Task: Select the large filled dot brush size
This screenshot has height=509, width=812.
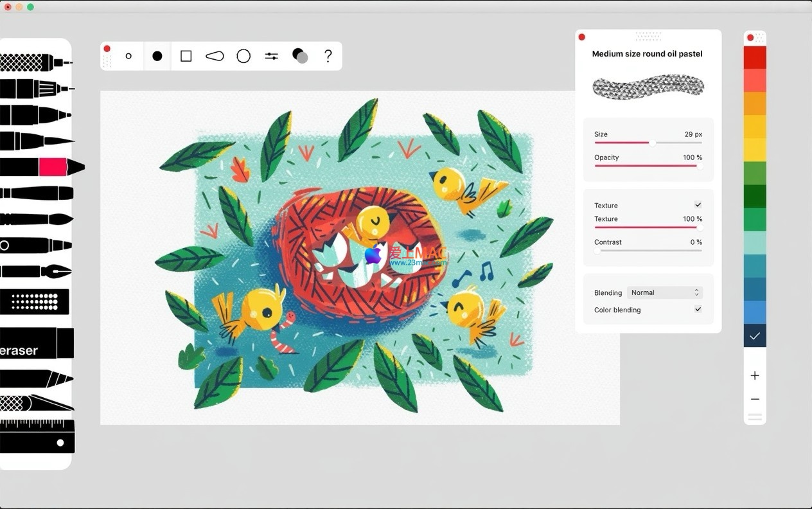Action: [x=157, y=57]
